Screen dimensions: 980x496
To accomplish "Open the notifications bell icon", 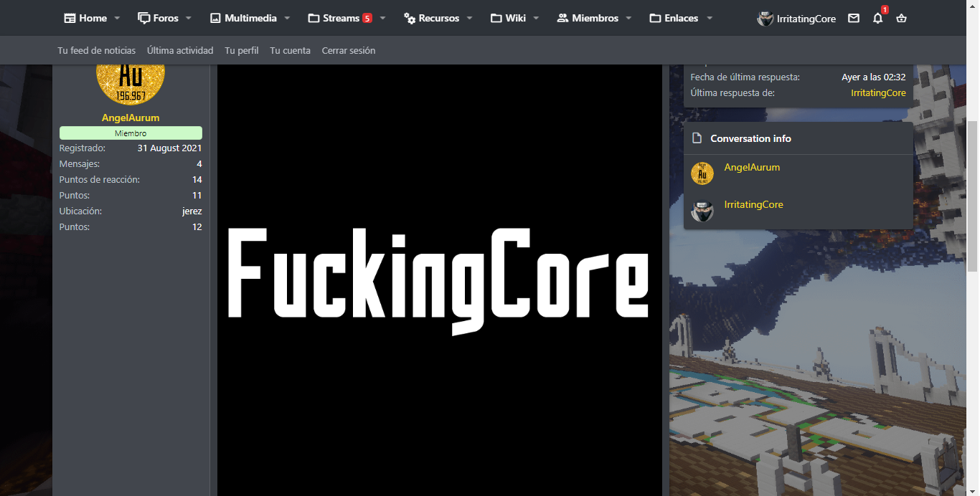I will tap(877, 19).
